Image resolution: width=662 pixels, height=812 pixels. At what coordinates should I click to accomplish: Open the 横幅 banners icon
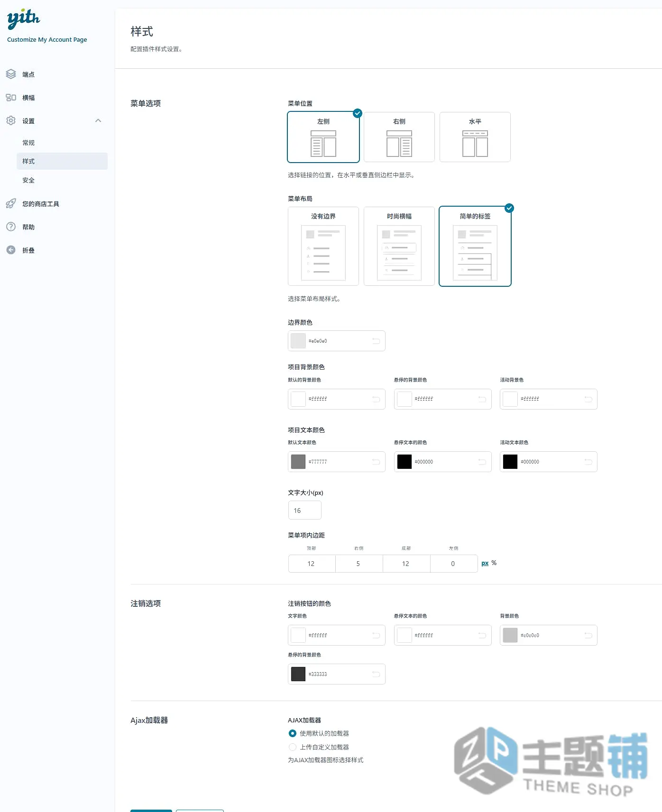[11, 98]
